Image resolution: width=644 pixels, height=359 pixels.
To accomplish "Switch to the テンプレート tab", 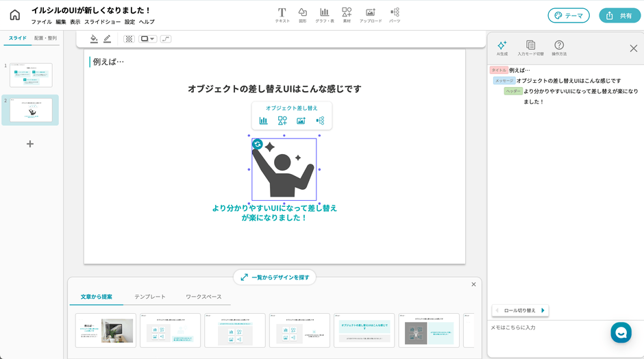I will pos(149,297).
